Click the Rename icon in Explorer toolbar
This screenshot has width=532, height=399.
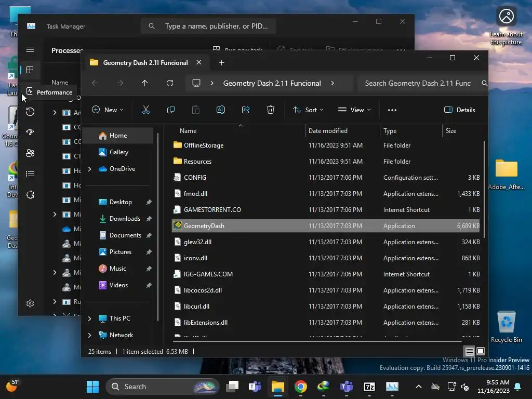click(220, 110)
